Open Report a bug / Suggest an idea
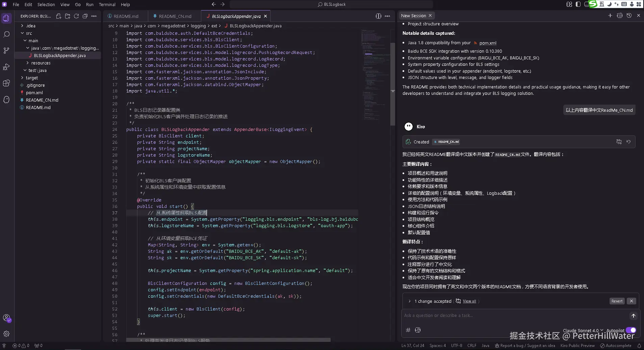This screenshot has height=350, width=644. [x=525, y=346]
